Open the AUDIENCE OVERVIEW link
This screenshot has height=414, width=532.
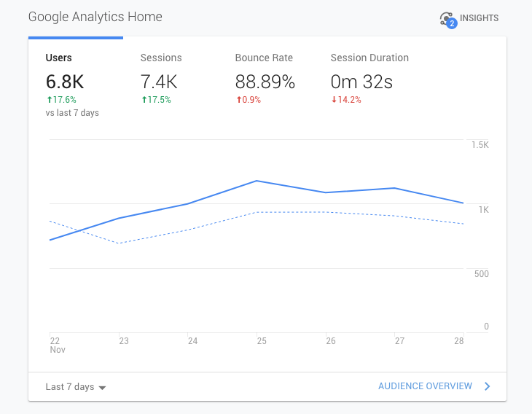coord(425,386)
